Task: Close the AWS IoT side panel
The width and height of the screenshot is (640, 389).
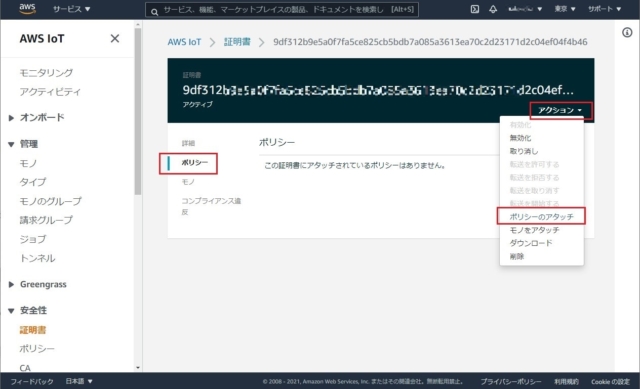Action: pyautogui.click(x=115, y=38)
